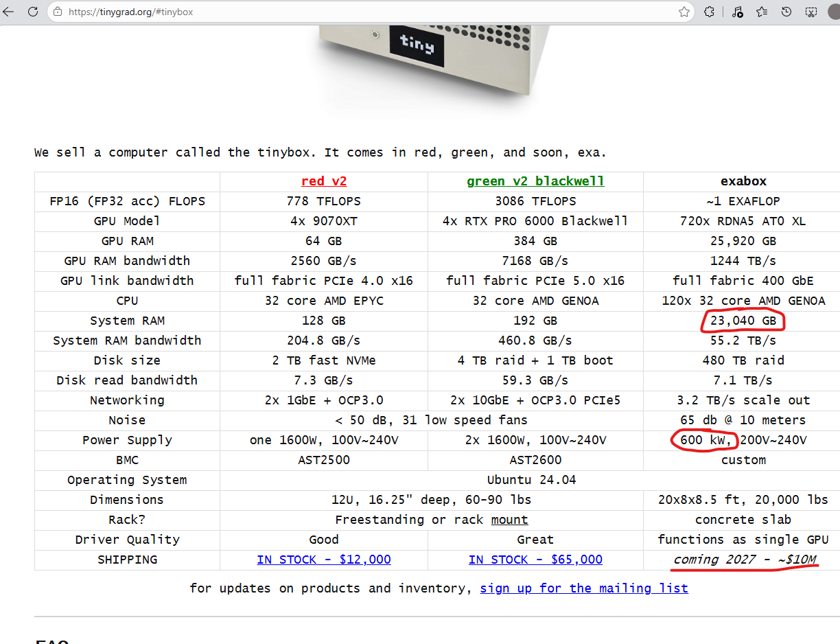The image size is (840, 644).
Task: Open the sign up for the mailing list link
Action: [584, 588]
